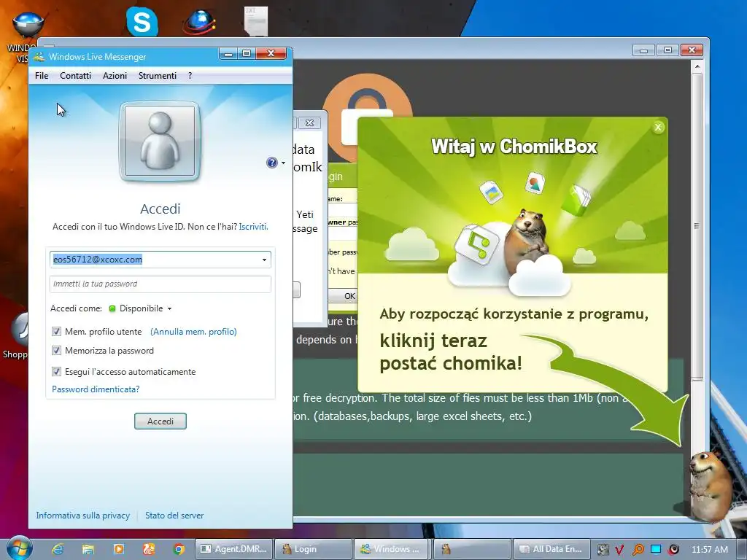
Task: Open Windows Explorer folder in taskbar
Action: click(88, 549)
